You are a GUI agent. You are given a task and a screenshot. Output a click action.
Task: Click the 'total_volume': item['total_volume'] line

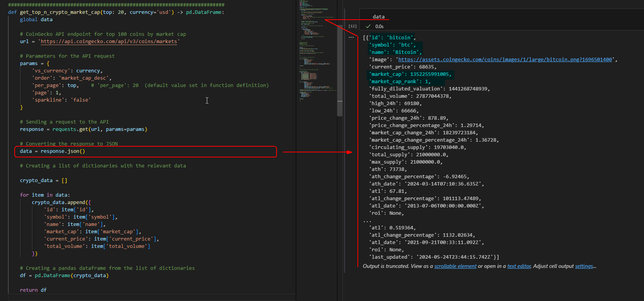[x=97, y=246]
